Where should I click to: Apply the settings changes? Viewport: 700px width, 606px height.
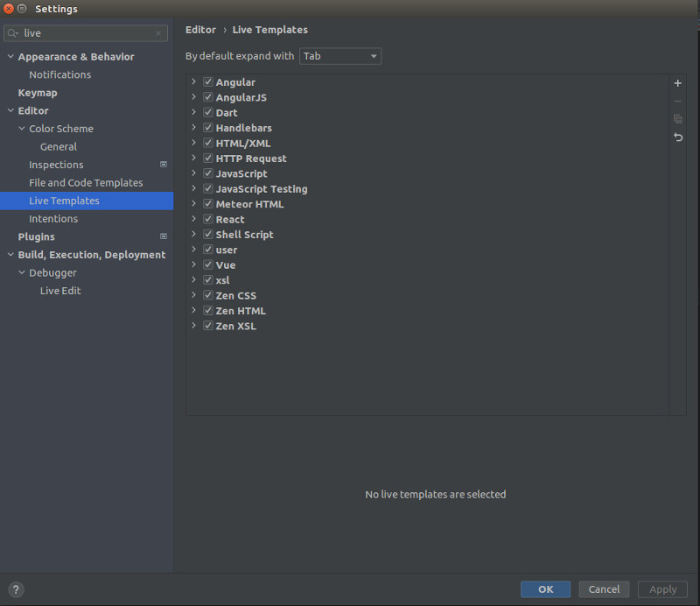tap(662, 588)
